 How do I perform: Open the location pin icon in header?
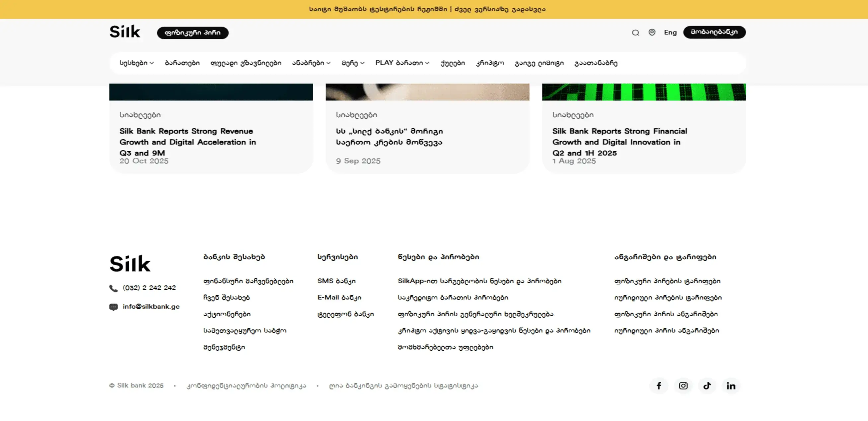click(x=652, y=32)
